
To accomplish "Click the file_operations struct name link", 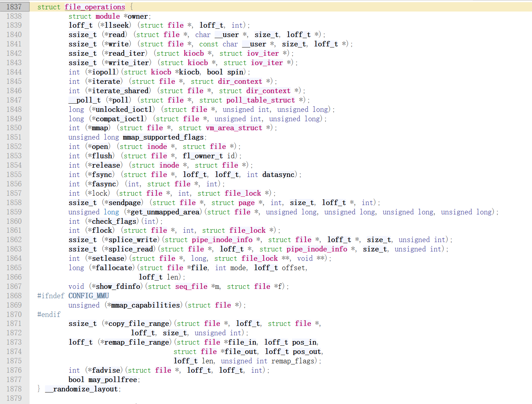I will click(x=95, y=7).
